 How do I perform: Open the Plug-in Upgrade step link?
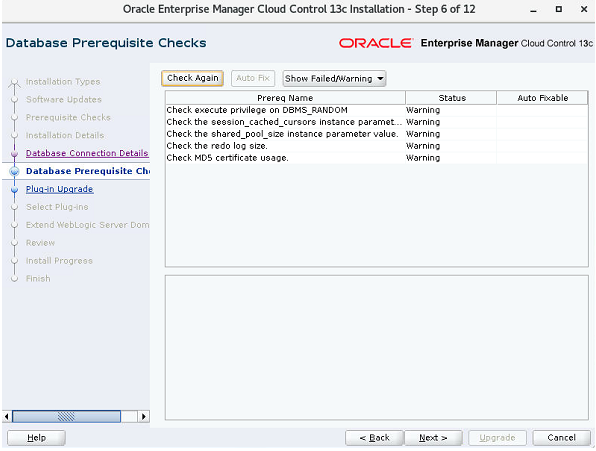pos(59,189)
